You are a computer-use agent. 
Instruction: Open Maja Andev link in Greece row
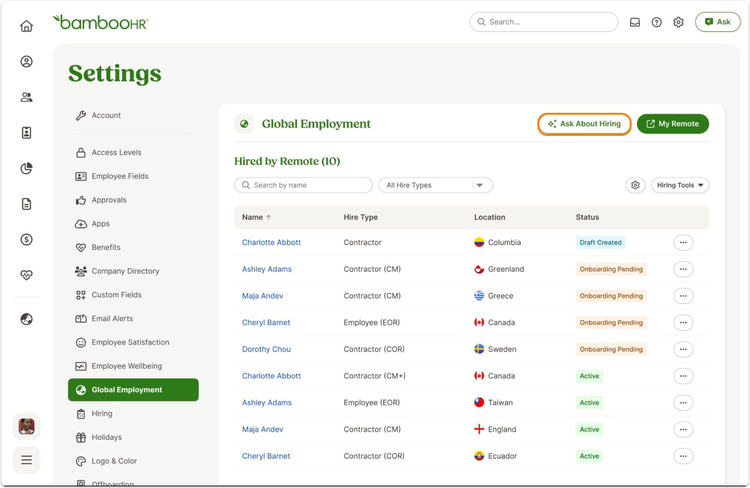(263, 296)
